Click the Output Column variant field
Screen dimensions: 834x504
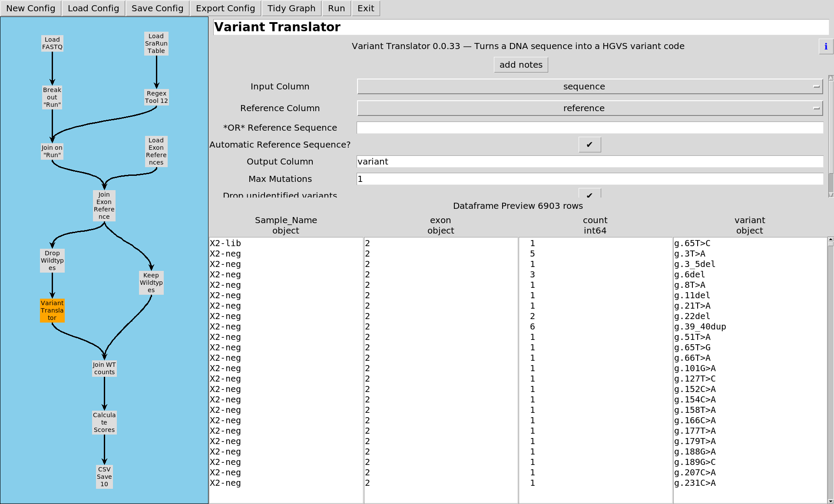tap(589, 161)
